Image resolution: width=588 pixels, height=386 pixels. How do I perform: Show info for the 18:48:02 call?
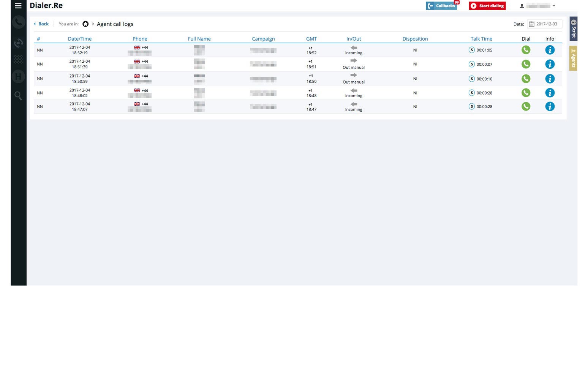coord(550,93)
